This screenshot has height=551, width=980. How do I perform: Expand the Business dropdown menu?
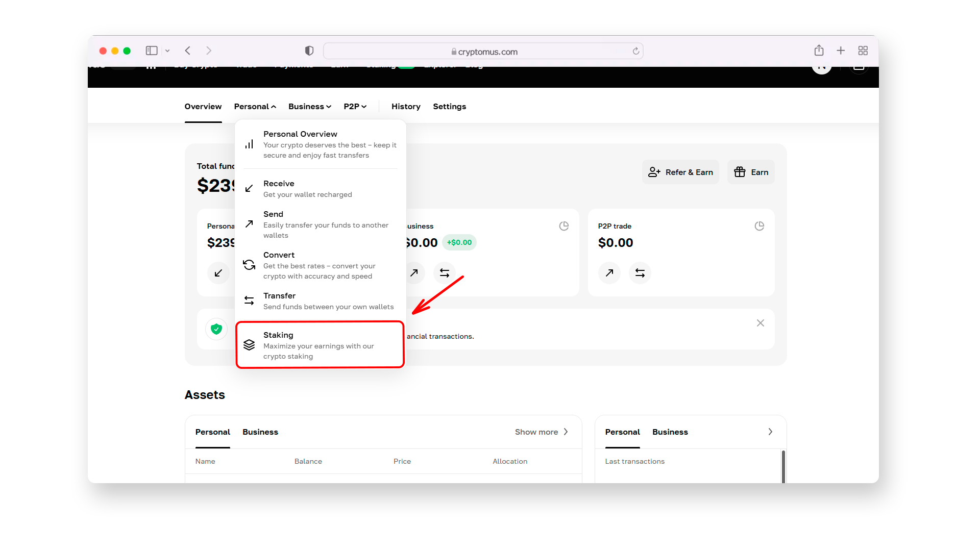[309, 106]
